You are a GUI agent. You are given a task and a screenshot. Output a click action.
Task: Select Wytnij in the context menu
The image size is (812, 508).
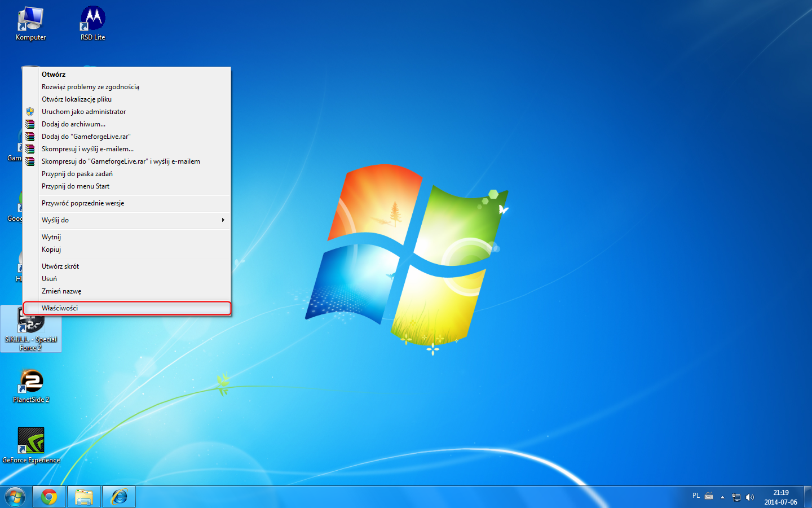tap(127, 237)
